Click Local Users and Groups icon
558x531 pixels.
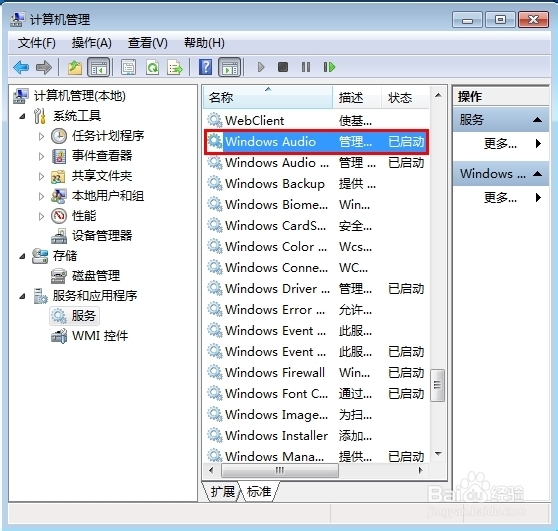pos(58,196)
